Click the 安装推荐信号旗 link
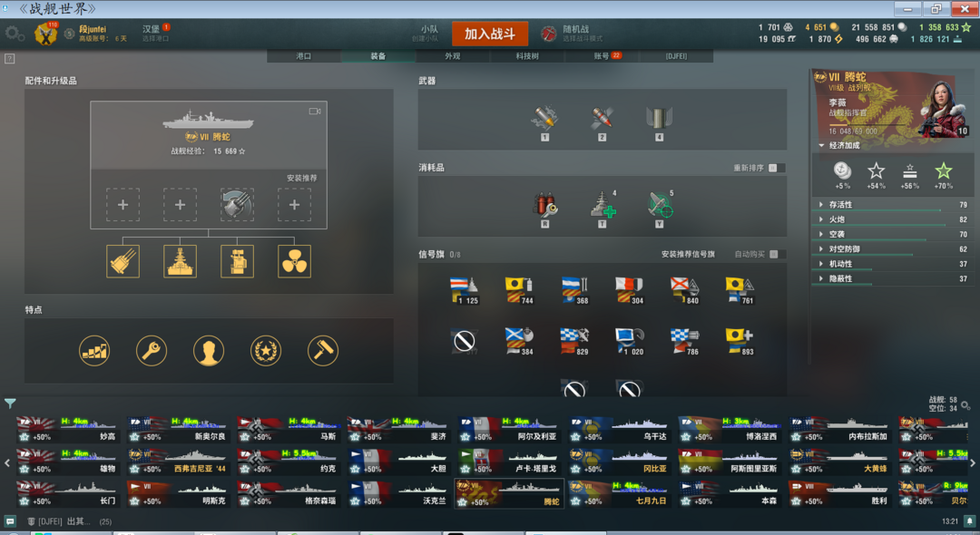The image size is (980, 535). 688,254
